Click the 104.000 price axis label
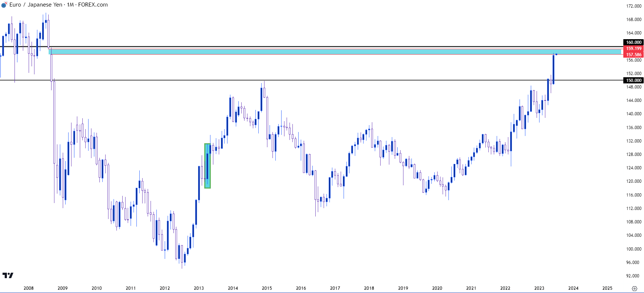644x293 pixels. point(633,235)
